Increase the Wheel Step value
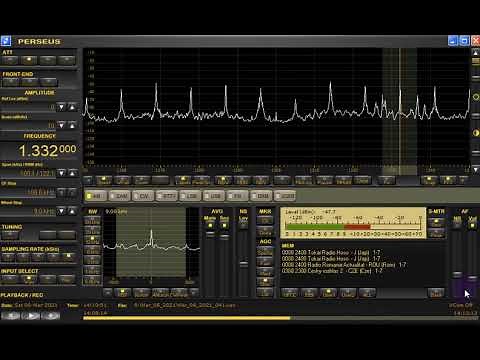 click(72, 211)
